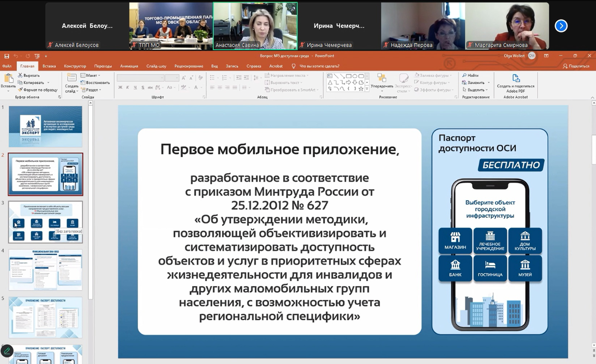Click the Восстановить reset button
This screenshot has height=364, width=596.
click(95, 82)
